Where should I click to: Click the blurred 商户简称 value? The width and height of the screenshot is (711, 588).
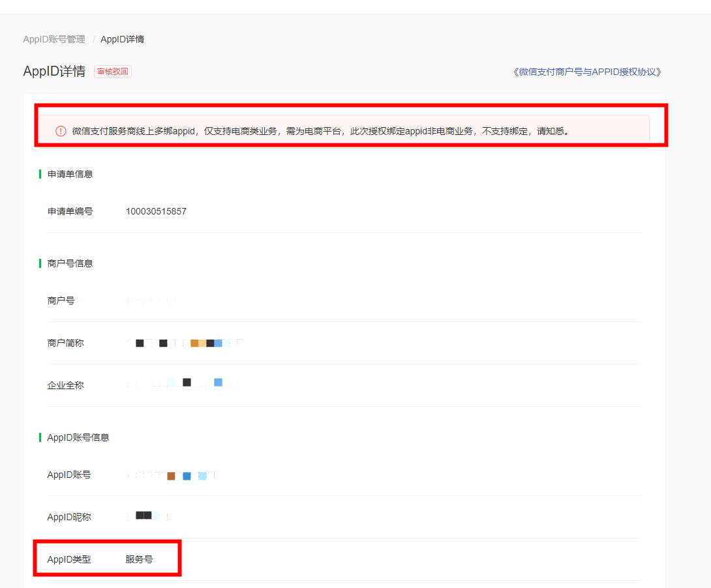coord(186,343)
